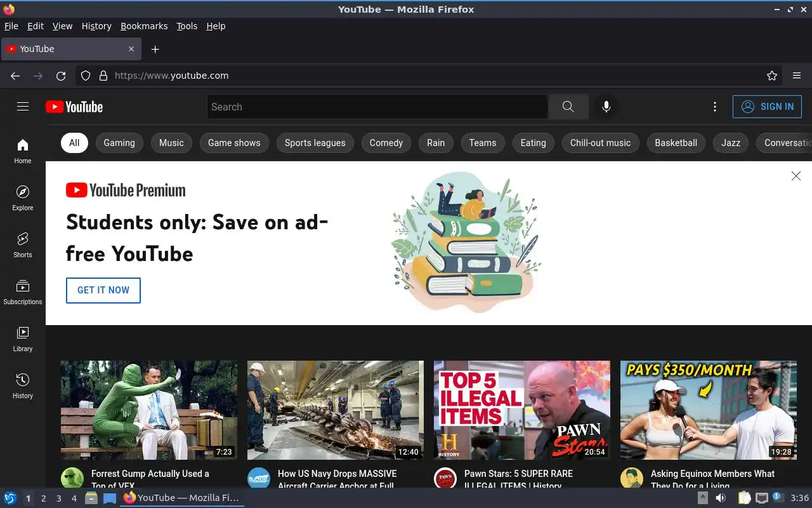
Task: Open Explore in sidebar
Action: tap(23, 198)
